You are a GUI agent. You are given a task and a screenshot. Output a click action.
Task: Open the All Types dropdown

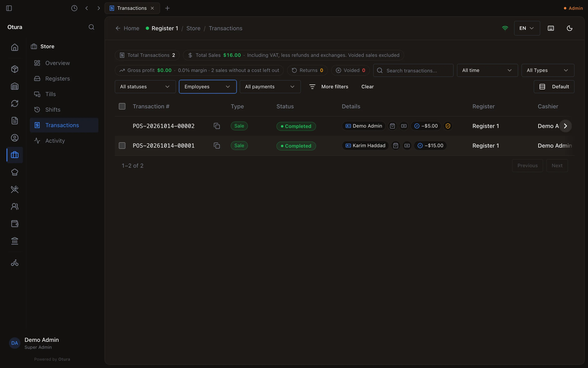[x=548, y=70]
